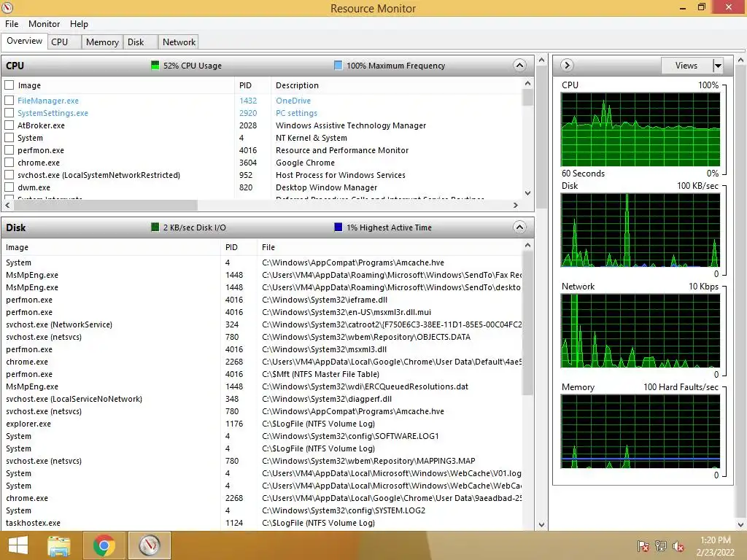Click the Memory hard faults graph
The image size is (747, 560).
(640, 432)
